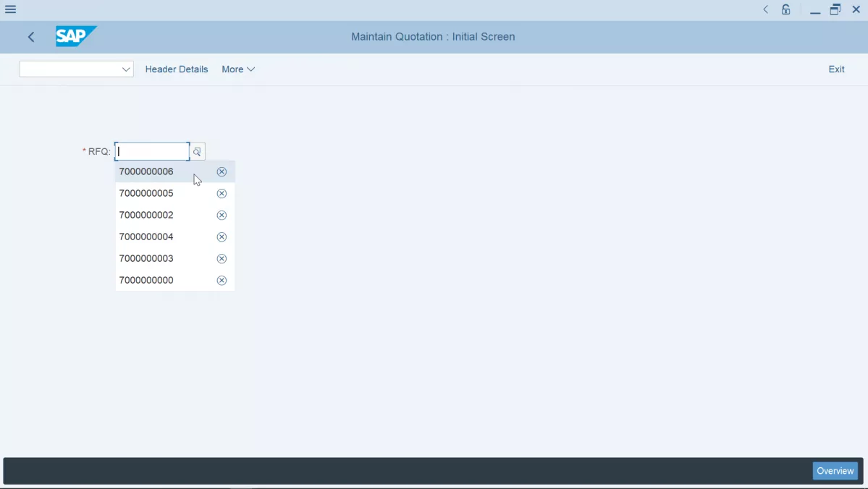Expand the More menu
Image resolution: width=868 pixels, height=489 pixels.
(238, 69)
